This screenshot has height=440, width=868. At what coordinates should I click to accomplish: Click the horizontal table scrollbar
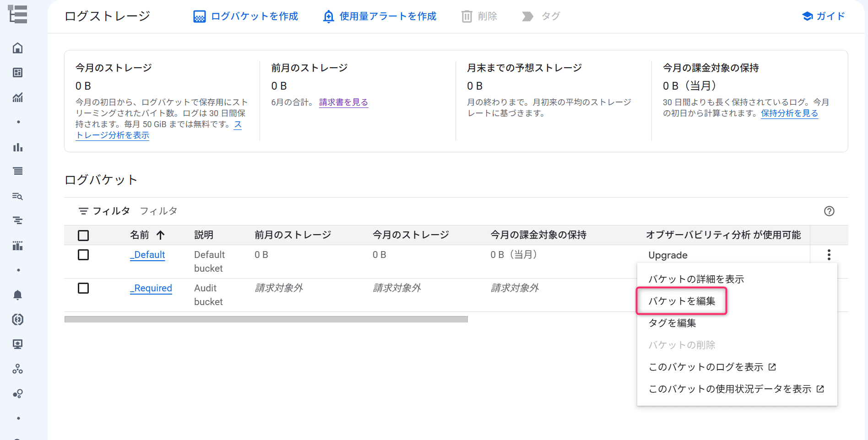coord(266,319)
